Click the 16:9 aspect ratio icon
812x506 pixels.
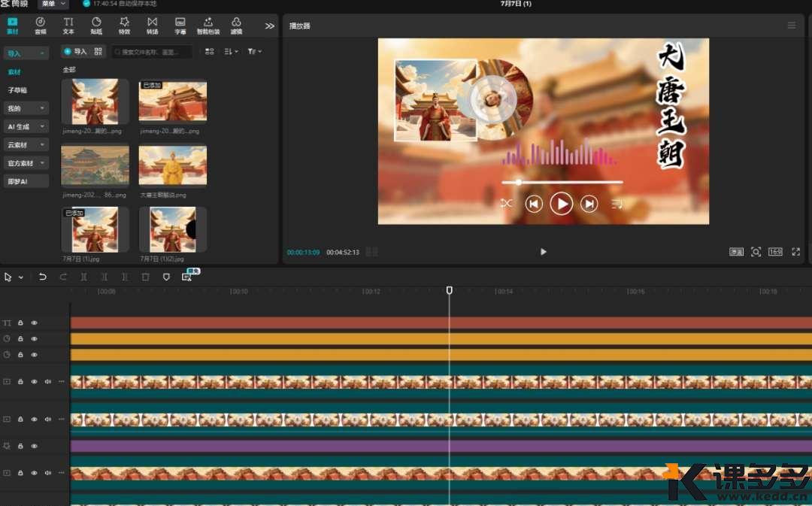coord(775,252)
